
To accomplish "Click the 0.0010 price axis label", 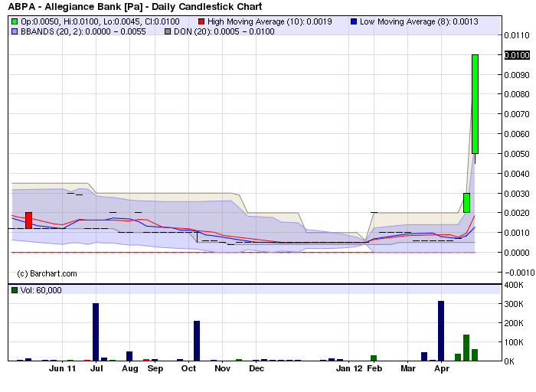I will coord(517,233).
